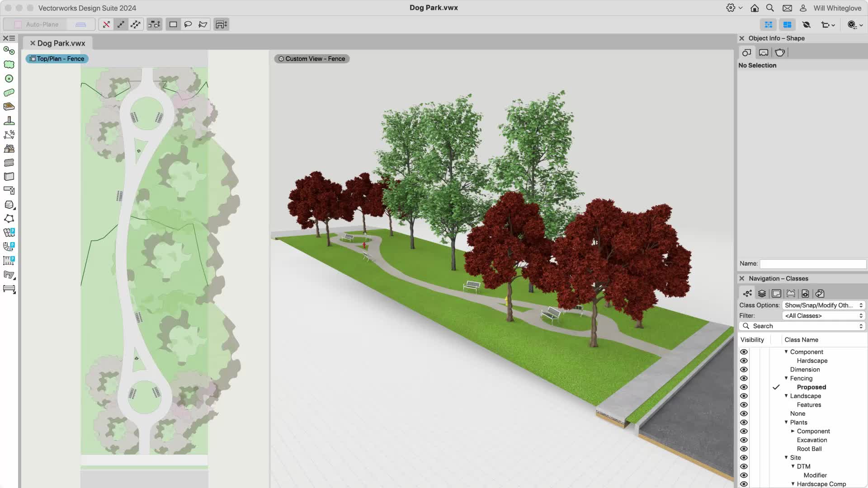868x488 pixels.
Task: Click the Home icon in title bar
Action: tap(755, 8)
